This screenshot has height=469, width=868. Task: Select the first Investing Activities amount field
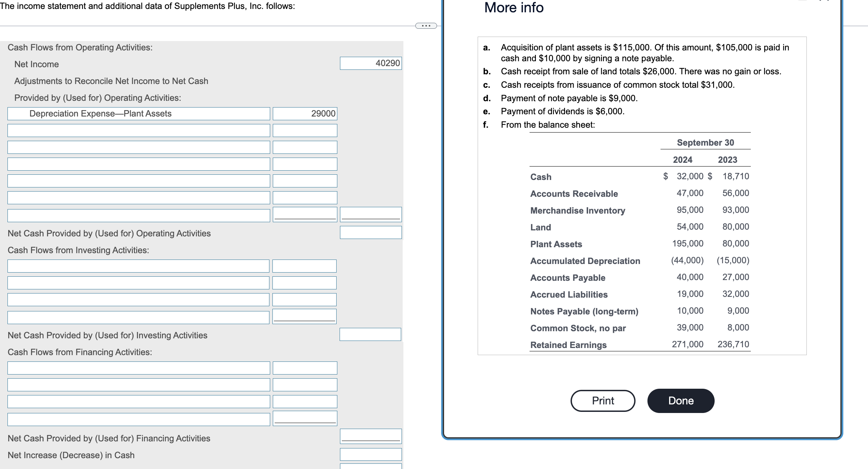coord(304,266)
